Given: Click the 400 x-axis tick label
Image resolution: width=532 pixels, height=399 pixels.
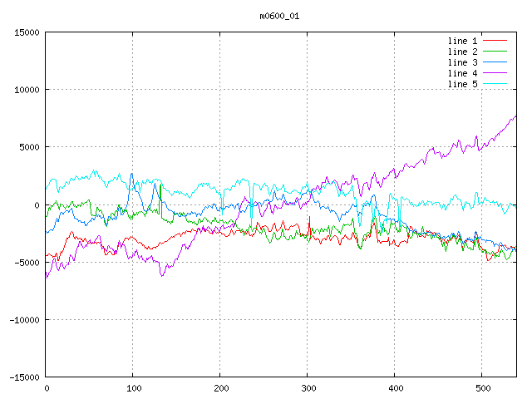Looking at the screenshot, I should [x=395, y=388].
